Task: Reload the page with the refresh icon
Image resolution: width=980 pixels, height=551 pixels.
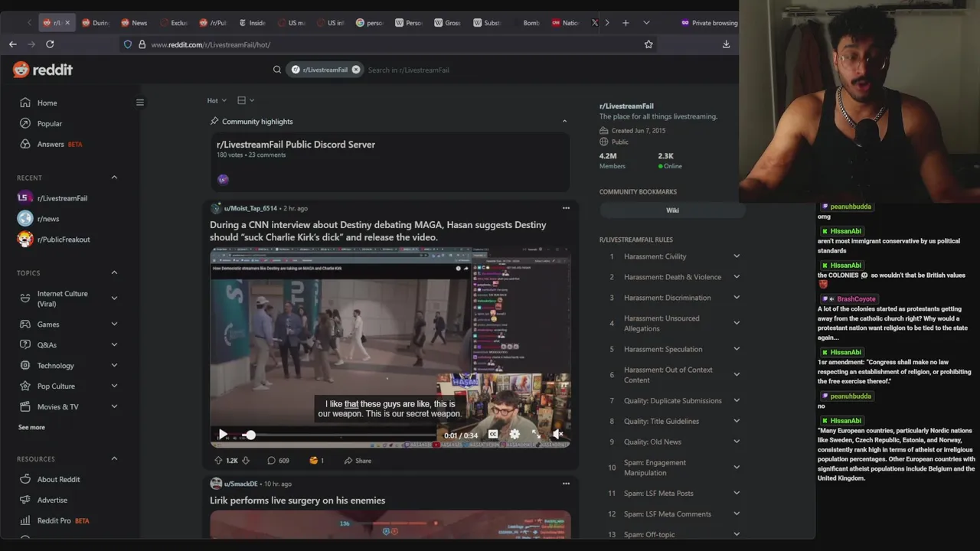Action: point(50,44)
